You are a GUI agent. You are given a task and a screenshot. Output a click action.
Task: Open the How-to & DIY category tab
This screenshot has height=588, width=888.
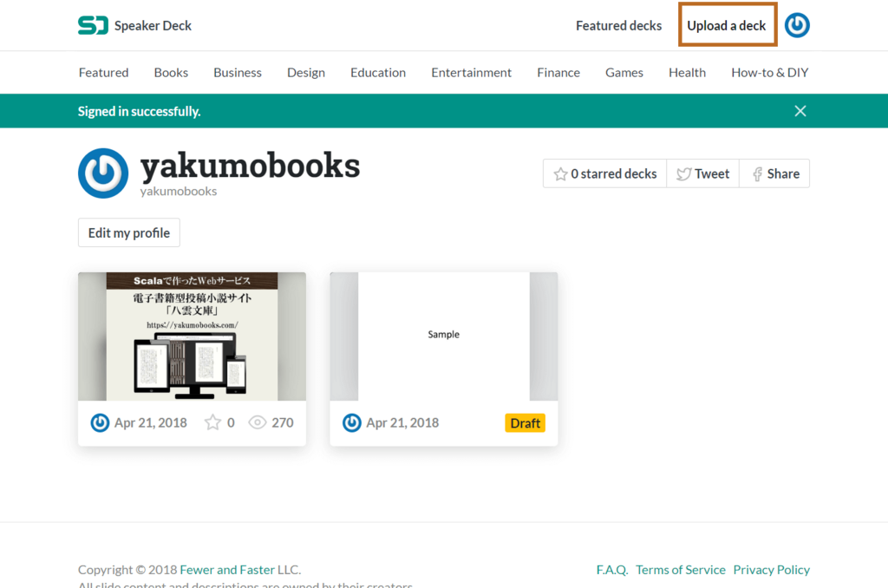pos(770,73)
